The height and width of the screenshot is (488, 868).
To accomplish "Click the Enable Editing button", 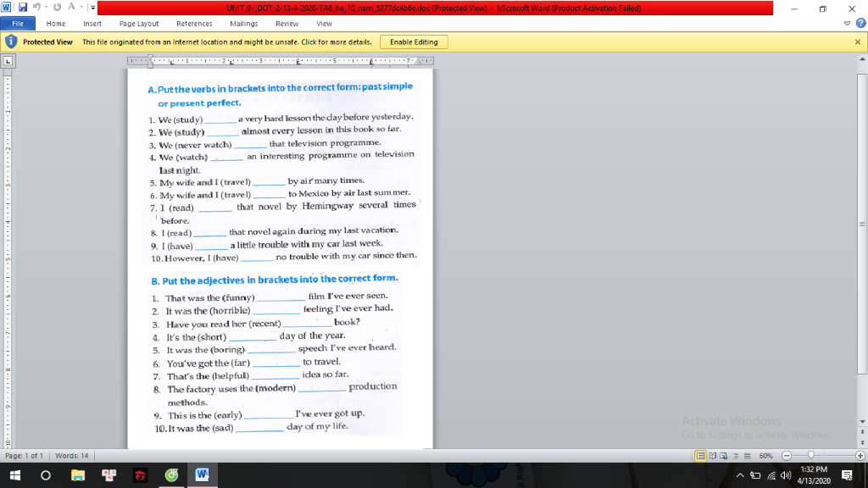I will pyautogui.click(x=414, y=42).
